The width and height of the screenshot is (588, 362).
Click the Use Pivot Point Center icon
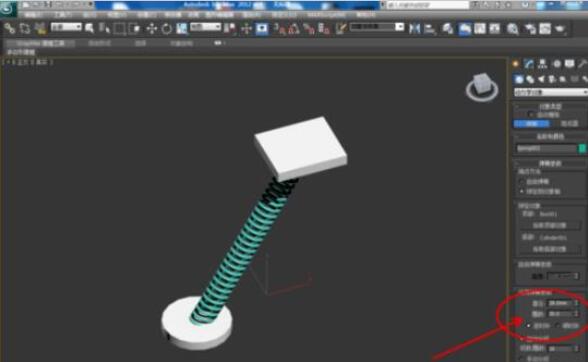(x=230, y=29)
